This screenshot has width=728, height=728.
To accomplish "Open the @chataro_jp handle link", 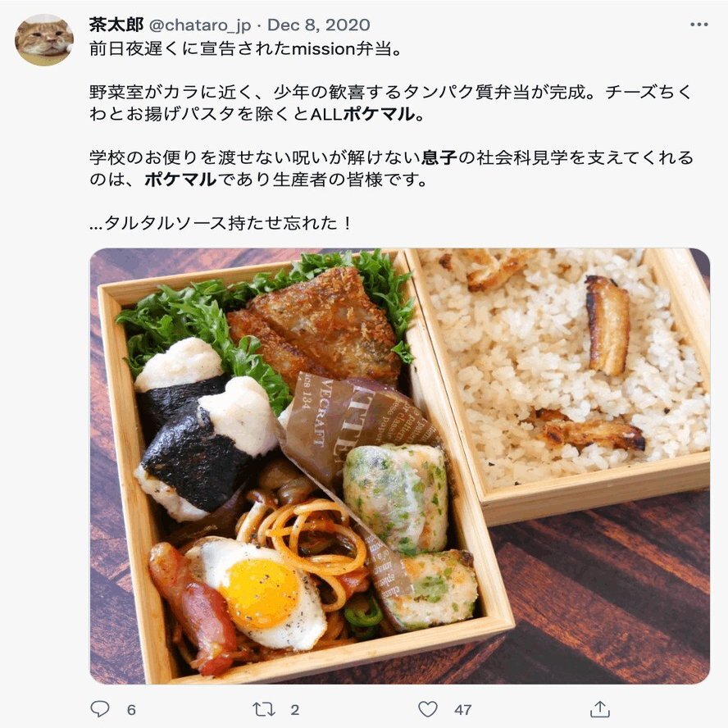I will pos(200,25).
